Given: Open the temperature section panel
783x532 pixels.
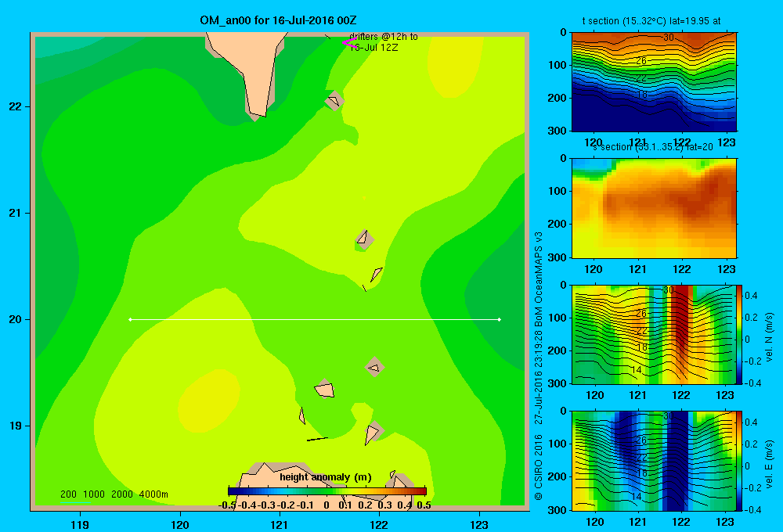Looking at the screenshot, I should 654,82.
